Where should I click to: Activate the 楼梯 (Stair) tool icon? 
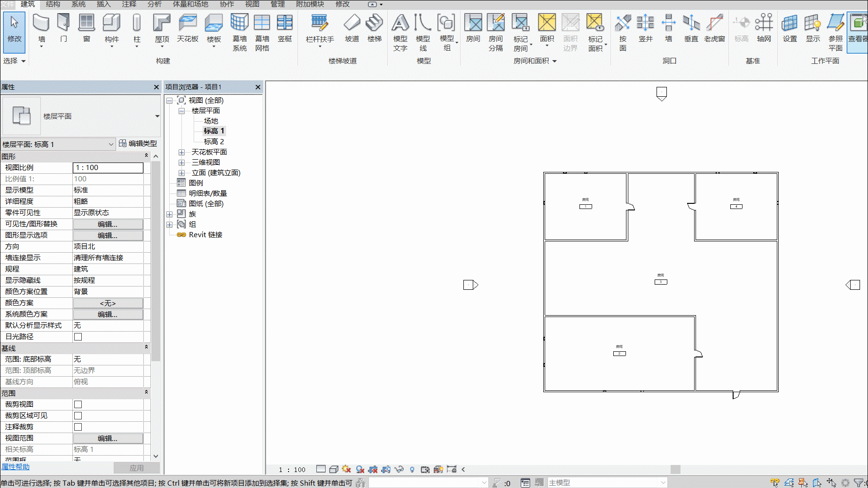[x=375, y=23]
